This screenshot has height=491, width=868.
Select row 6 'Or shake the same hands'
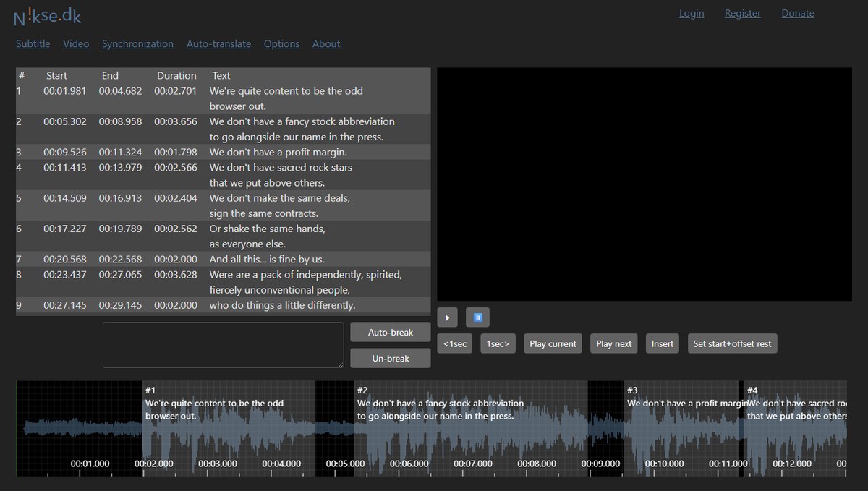pyautogui.click(x=223, y=236)
